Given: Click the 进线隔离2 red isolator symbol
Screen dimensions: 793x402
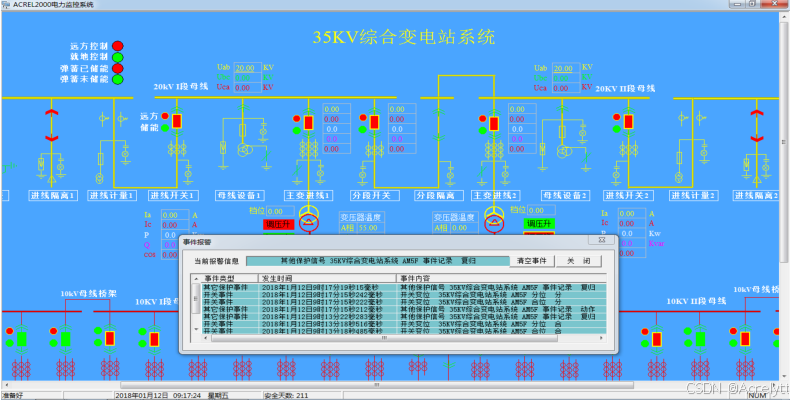Looking at the screenshot, I should coord(757,125).
